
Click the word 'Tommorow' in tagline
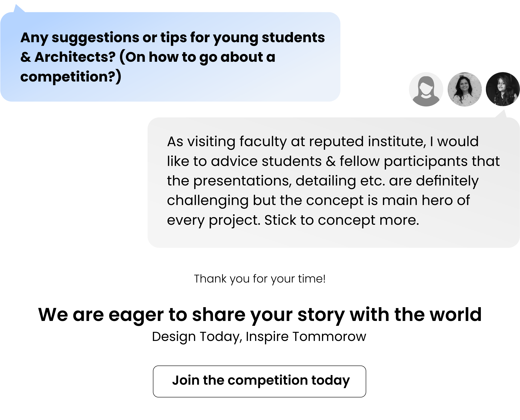coord(329,336)
